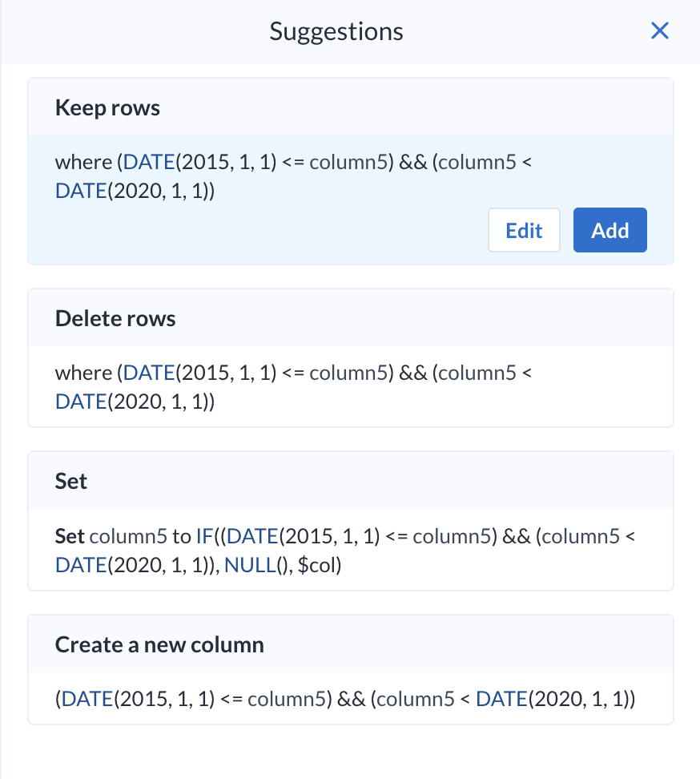Click the IF function in Set formula
The image size is (700, 779).
(x=204, y=535)
